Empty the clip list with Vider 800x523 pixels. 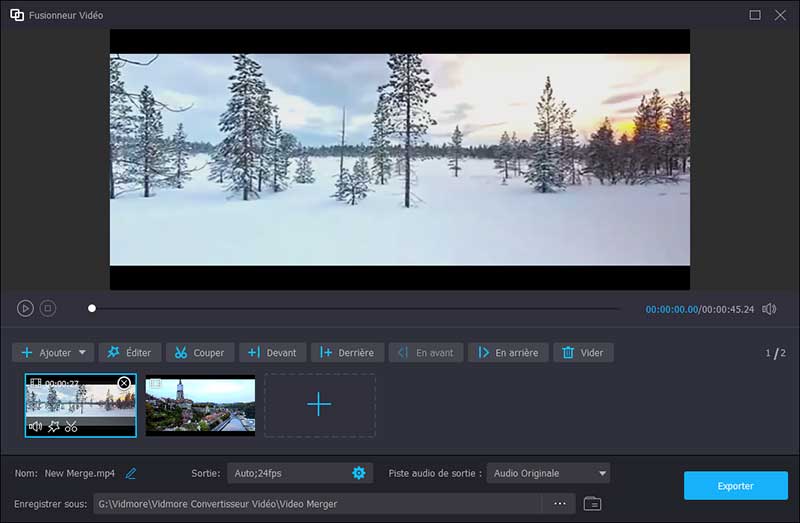tap(583, 353)
